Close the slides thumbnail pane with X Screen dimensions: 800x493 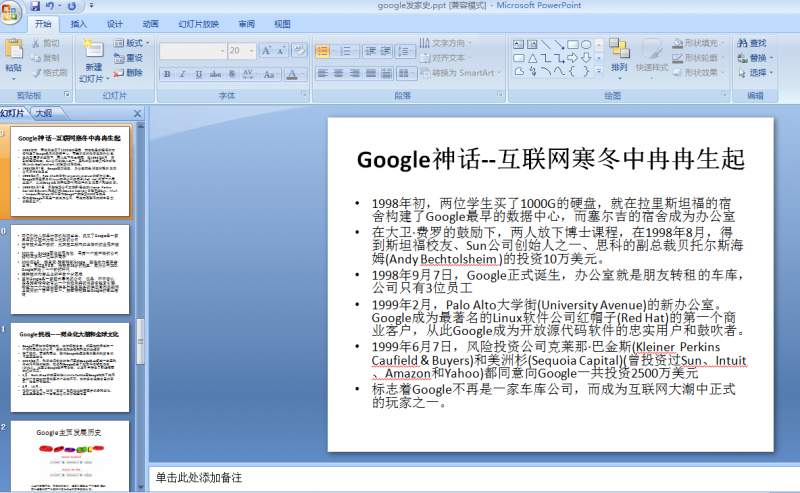point(137,114)
